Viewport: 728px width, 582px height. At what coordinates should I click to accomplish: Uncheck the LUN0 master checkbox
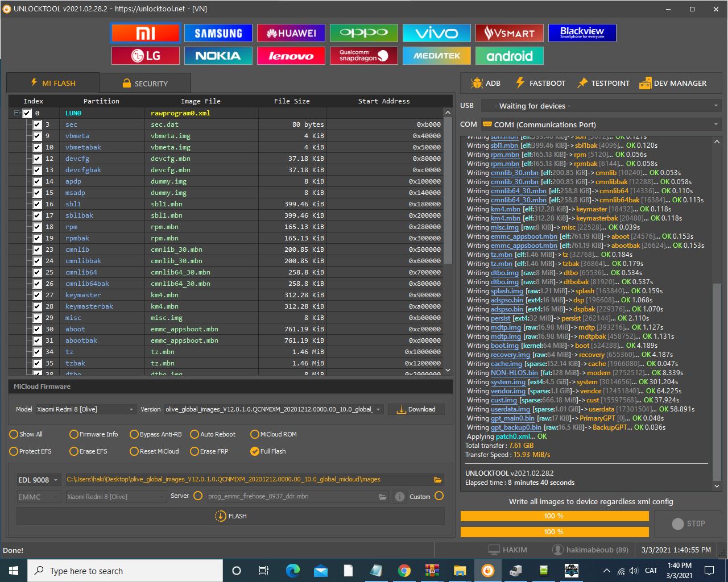tap(27, 113)
